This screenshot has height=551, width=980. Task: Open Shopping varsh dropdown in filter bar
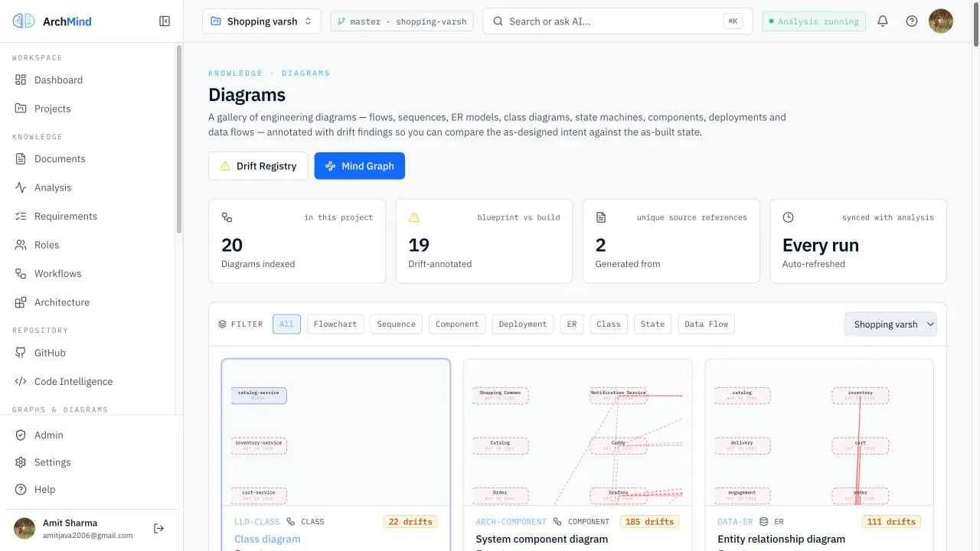pyautogui.click(x=890, y=324)
